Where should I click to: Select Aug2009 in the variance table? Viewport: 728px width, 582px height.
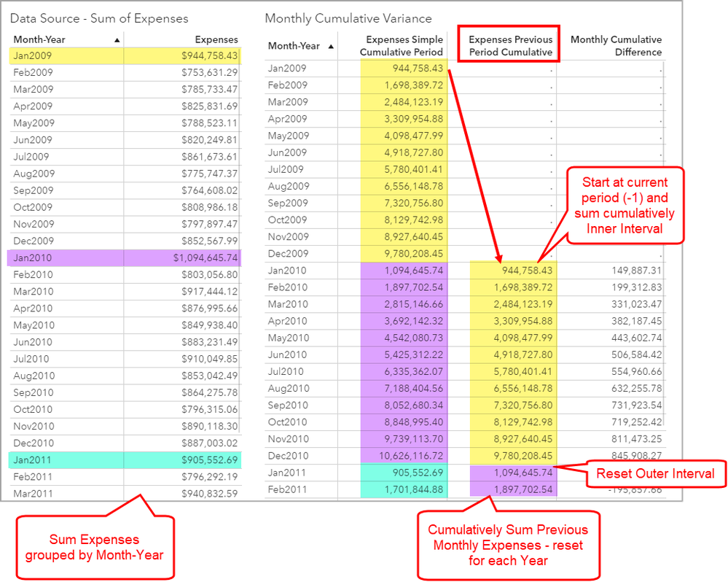[x=289, y=186]
